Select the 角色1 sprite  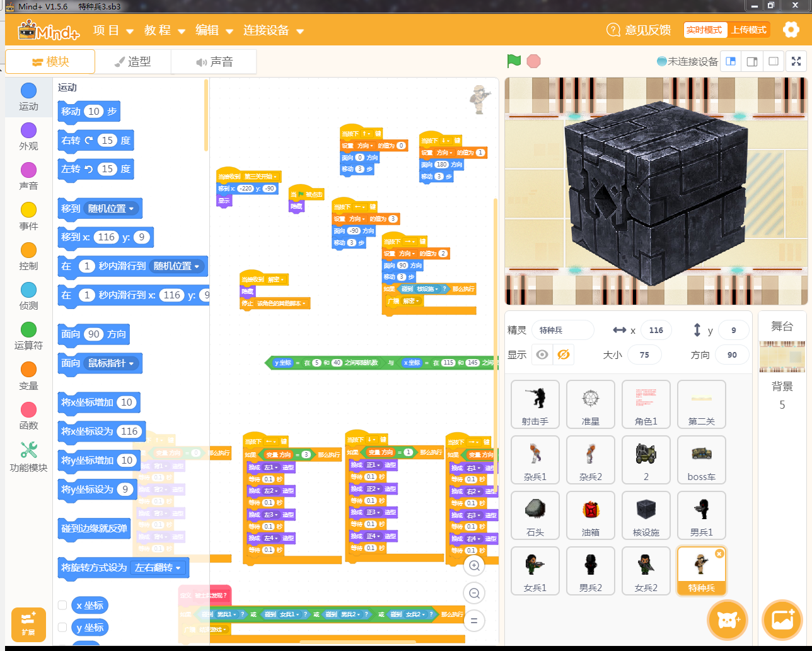pyautogui.click(x=646, y=404)
